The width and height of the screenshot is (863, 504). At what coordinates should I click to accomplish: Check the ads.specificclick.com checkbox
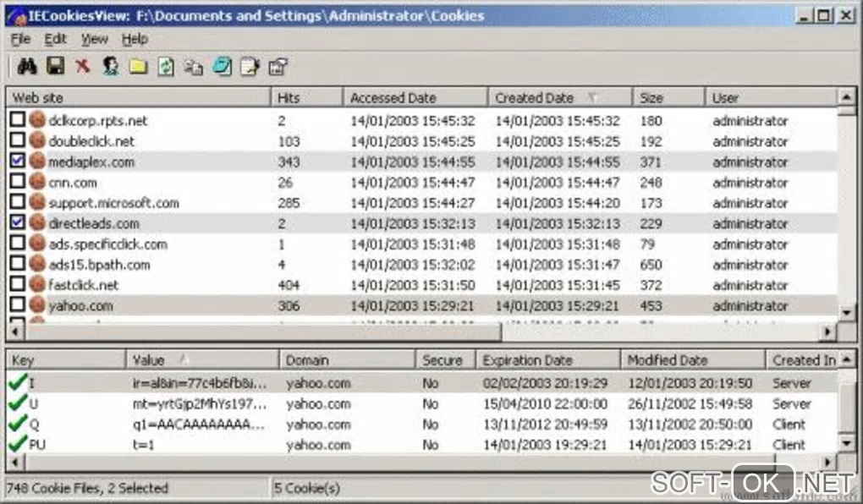[x=18, y=243]
